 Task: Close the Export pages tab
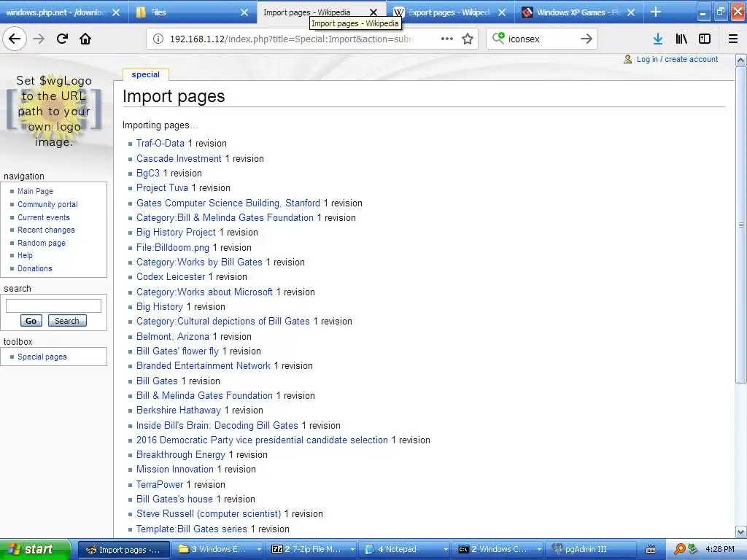pos(502,12)
